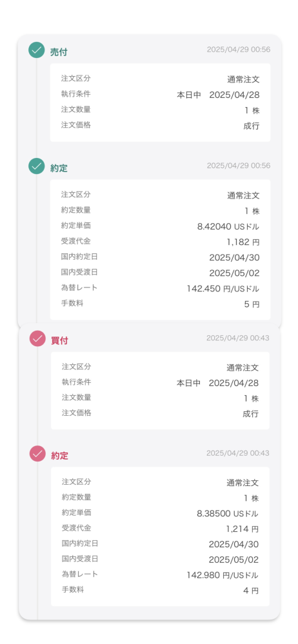The image size is (298, 644).
Task: Click the 成行 order price in 売付 card
Action: 251,126
